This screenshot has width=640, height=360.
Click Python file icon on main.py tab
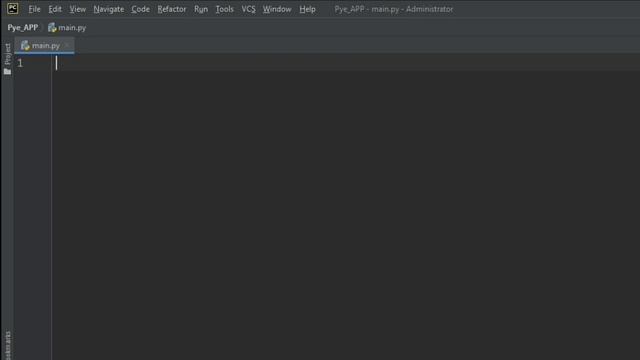[25, 46]
